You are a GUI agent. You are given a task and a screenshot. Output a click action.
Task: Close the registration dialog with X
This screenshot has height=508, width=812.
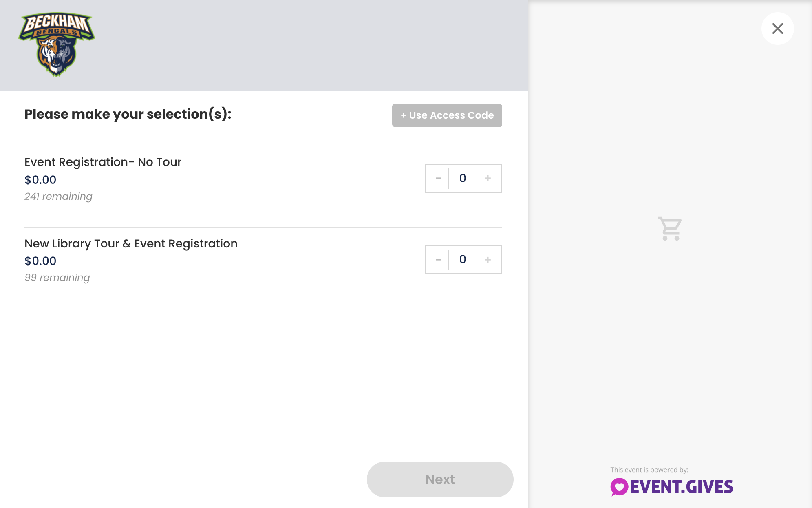(x=777, y=29)
